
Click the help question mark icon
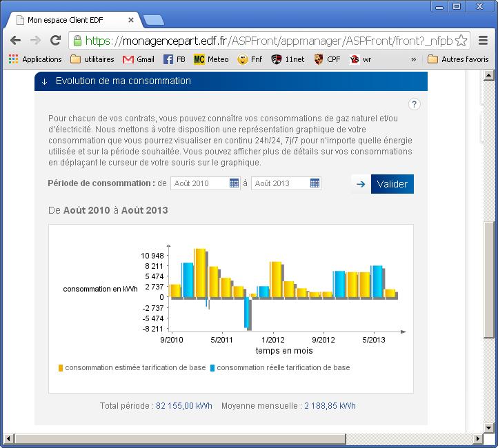coord(414,104)
